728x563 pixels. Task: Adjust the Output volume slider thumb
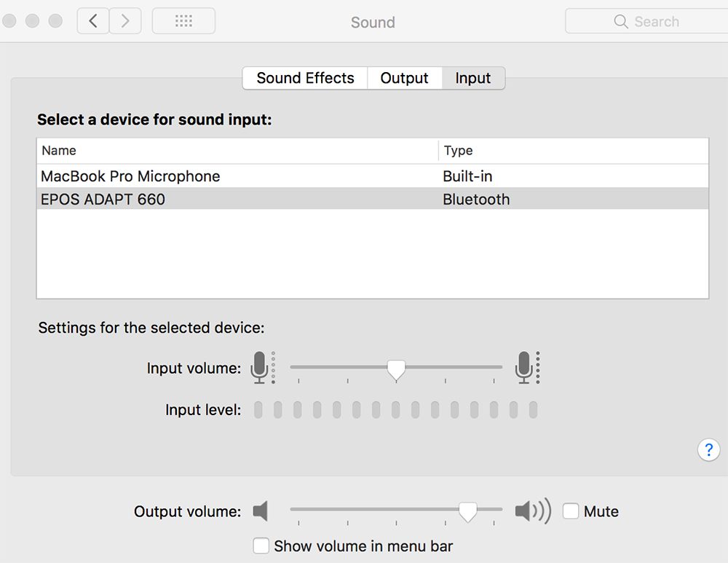[x=467, y=512]
